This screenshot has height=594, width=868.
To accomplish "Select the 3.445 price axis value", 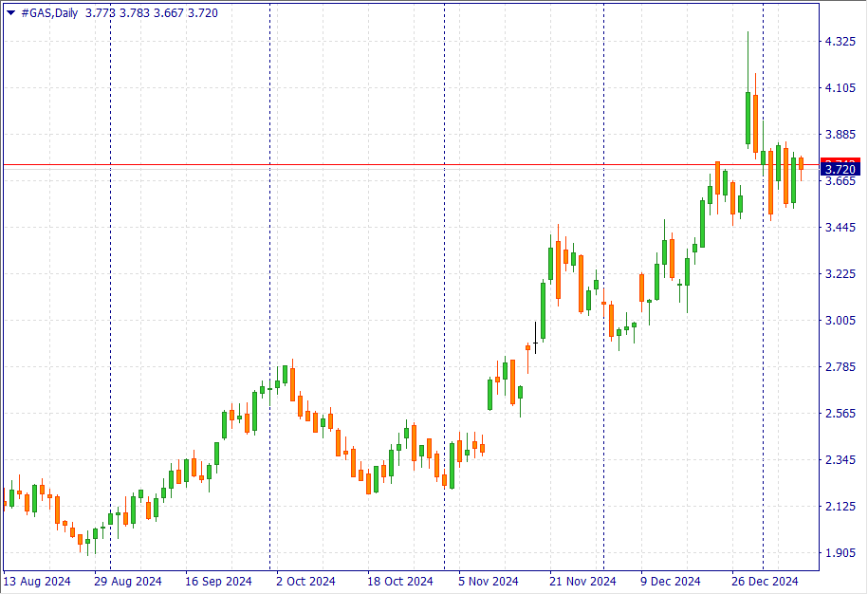I will 840,228.
